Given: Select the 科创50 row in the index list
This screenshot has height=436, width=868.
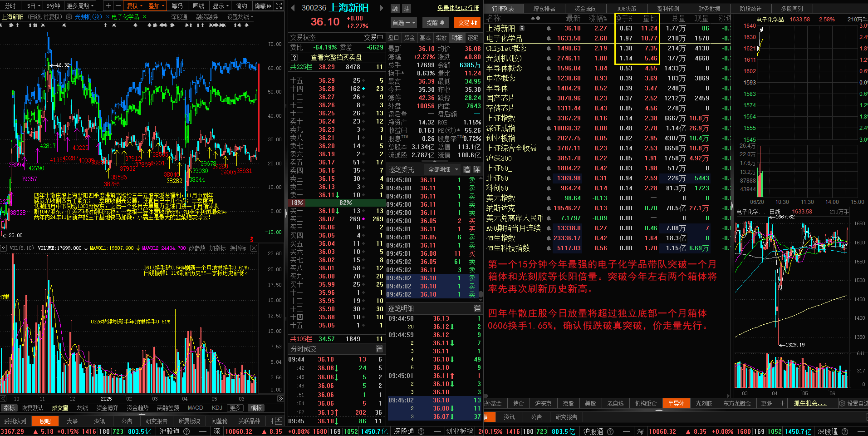Looking at the screenshot, I should pyautogui.click(x=607, y=188).
